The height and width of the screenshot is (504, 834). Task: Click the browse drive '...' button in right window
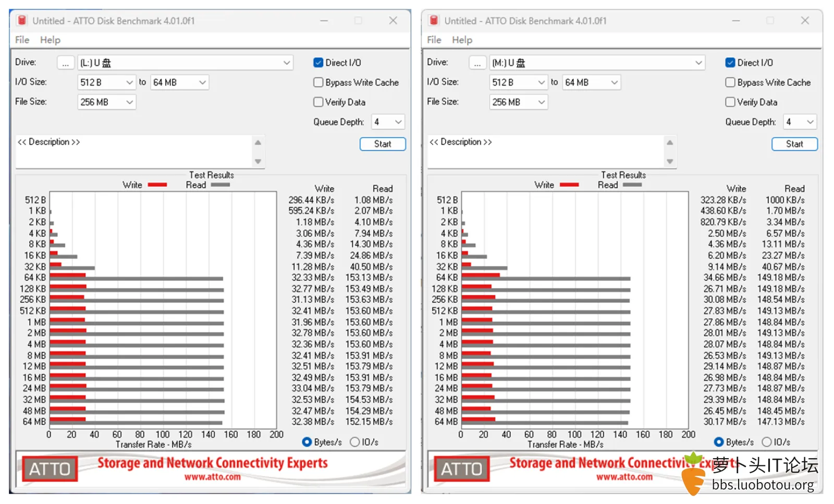(x=477, y=63)
